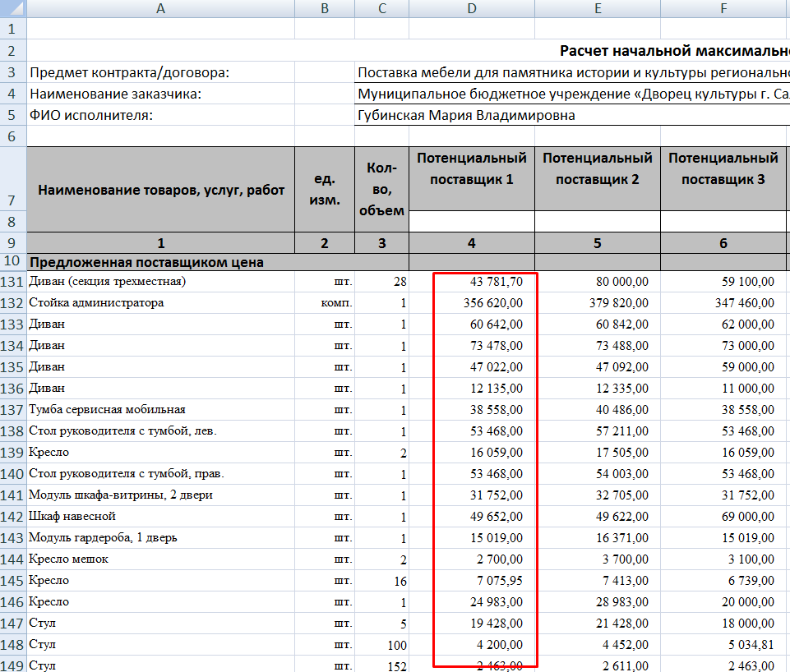The height and width of the screenshot is (672, 790).
Task: Select column B header
Action: click(325, 8)
